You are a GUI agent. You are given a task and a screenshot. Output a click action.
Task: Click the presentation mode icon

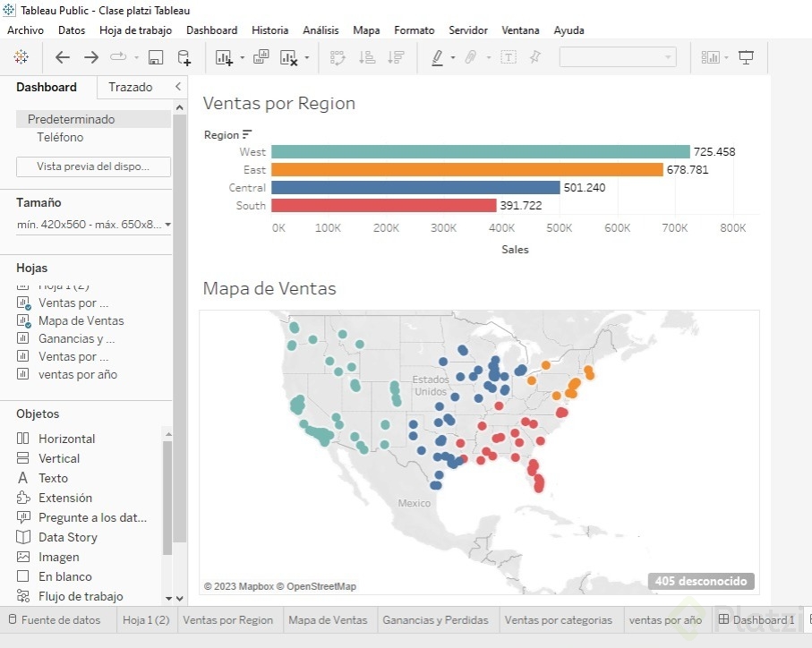pos(746,57)
